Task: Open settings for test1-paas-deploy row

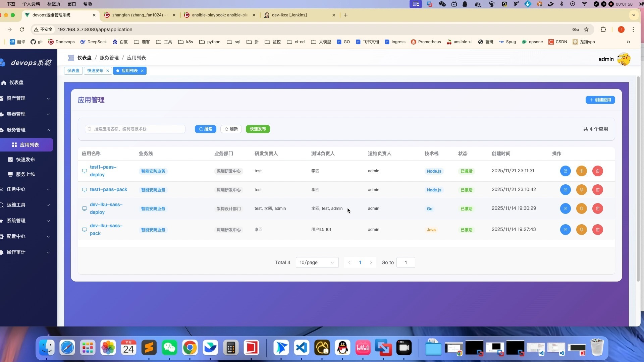Action: pos(581,171)
